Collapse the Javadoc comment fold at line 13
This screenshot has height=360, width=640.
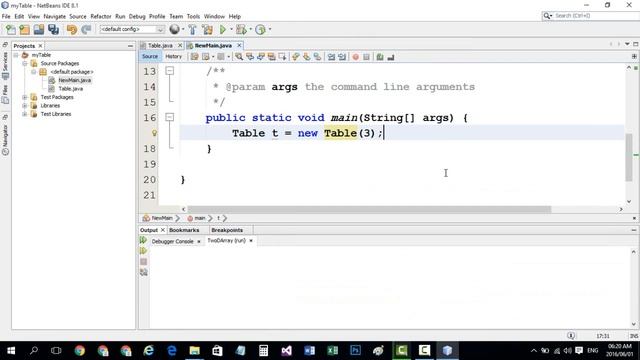(170, 71)
